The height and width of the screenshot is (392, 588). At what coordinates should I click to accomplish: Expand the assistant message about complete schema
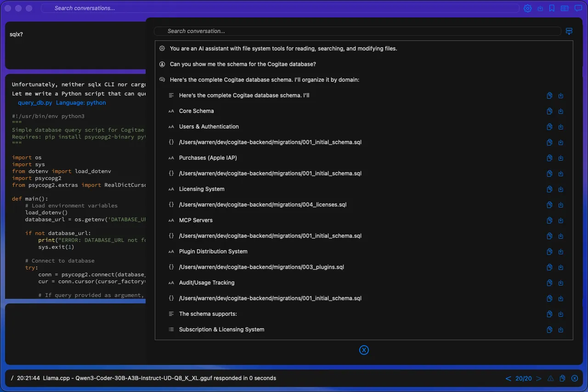[264, 80]
